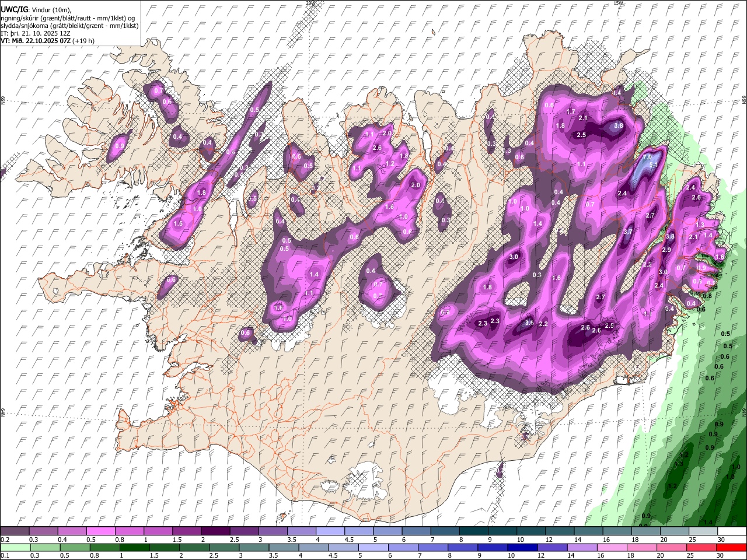747x560 pixels.
Task: Click the 3.6 value on the map
Action: (x=529, y=322)
